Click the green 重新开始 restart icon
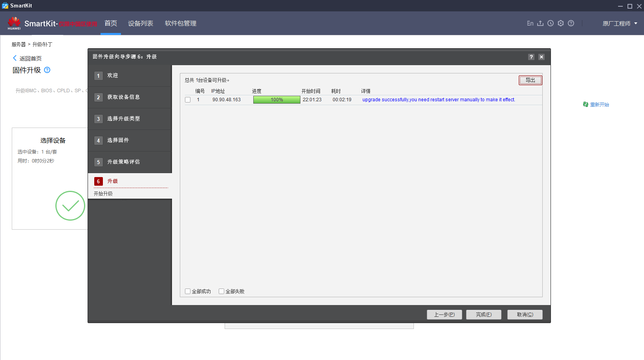Screen dimensions: 644x360 pyautogui.click(x=585, y=104)
